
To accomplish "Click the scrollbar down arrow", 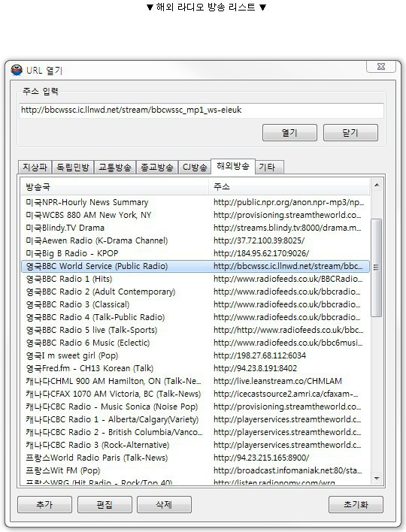I will (376, 478).
